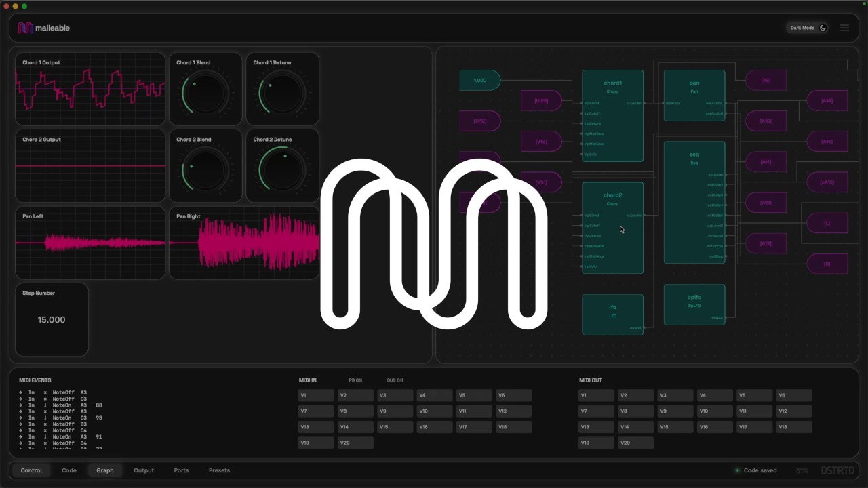Toggle MIDI IN voice V2
Image resolution: width=868 pixels, height=488 pixels.
click(x=356, y=395)
